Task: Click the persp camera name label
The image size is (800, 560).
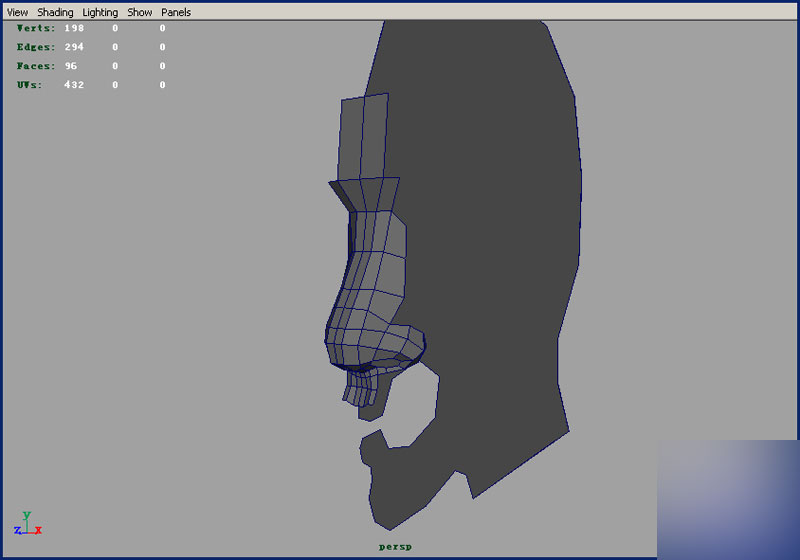Action: pos(395,547)
